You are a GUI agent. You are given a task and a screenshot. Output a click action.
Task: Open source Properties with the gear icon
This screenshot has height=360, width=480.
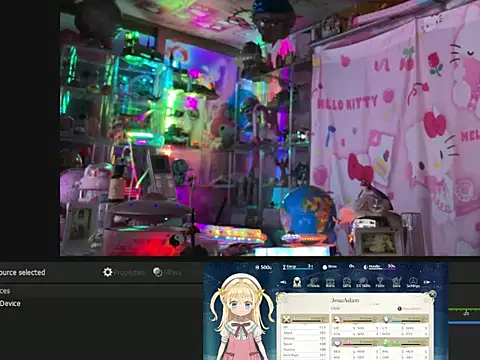124,272
